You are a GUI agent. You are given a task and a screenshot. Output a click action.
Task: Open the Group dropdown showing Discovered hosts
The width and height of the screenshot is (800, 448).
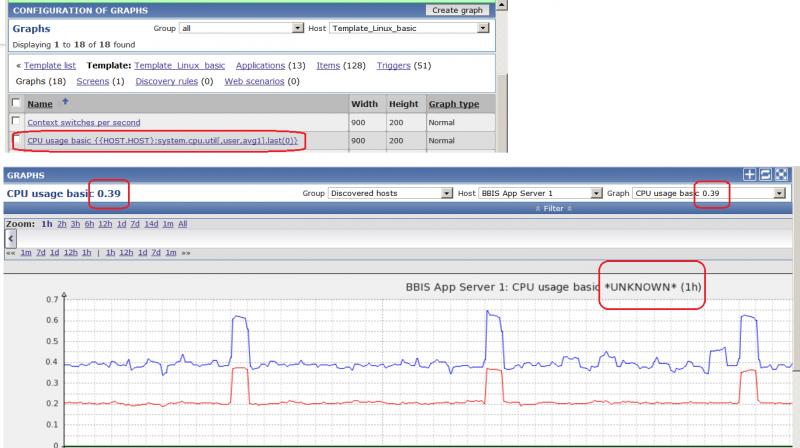(390, 193)
